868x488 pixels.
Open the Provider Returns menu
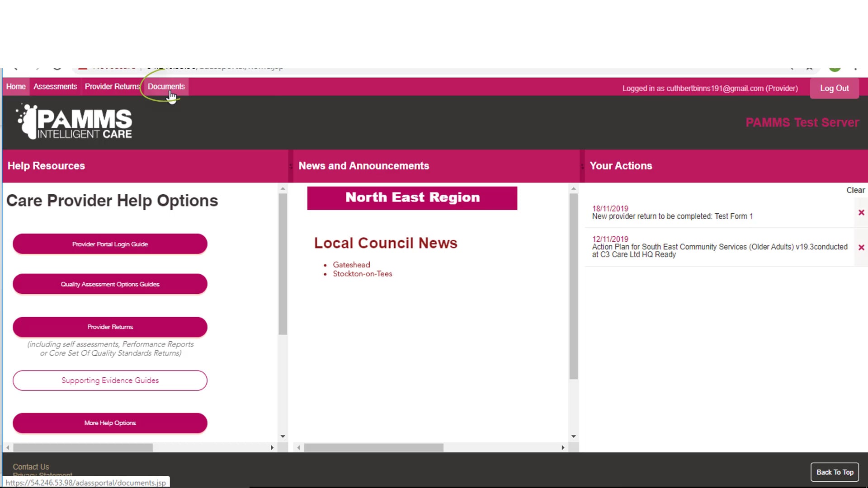pyautogui.click(x=112, y=86)
